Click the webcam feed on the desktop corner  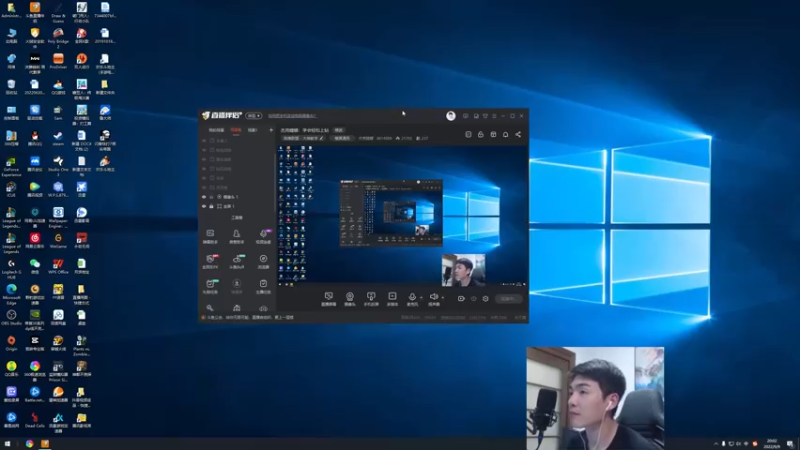click(595, 398)
